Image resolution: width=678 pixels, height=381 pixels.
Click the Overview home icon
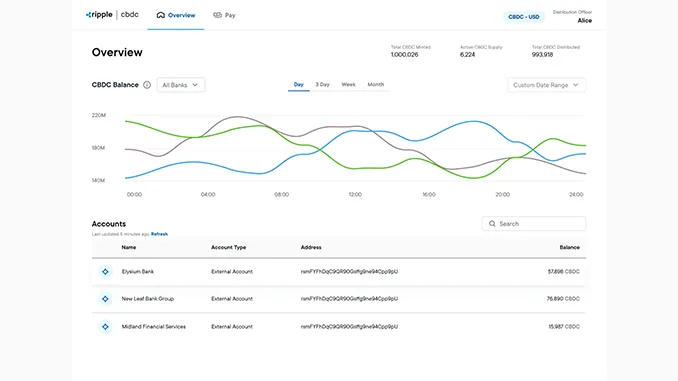tap(160, 15)
